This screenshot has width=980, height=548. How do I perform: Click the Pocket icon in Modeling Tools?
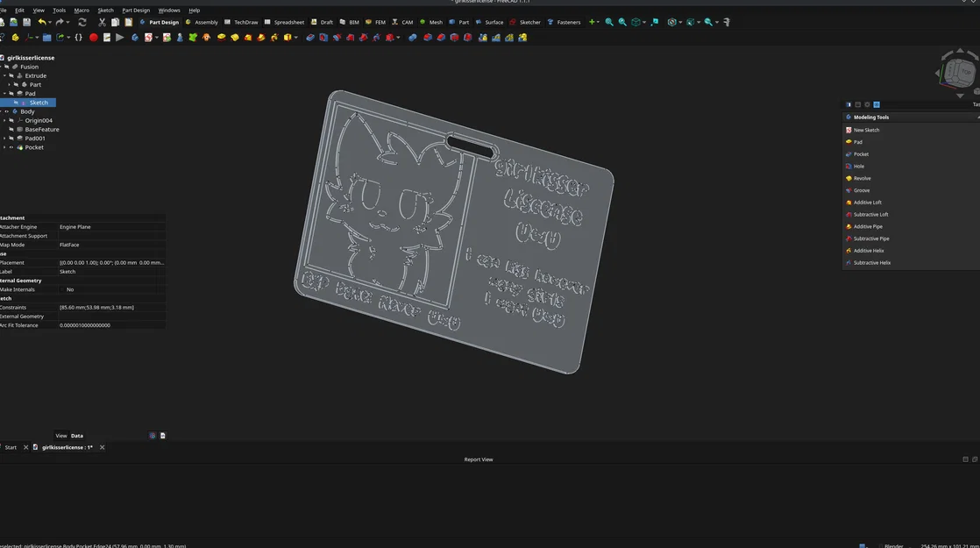pyautogui.click(x=849, y=154)
